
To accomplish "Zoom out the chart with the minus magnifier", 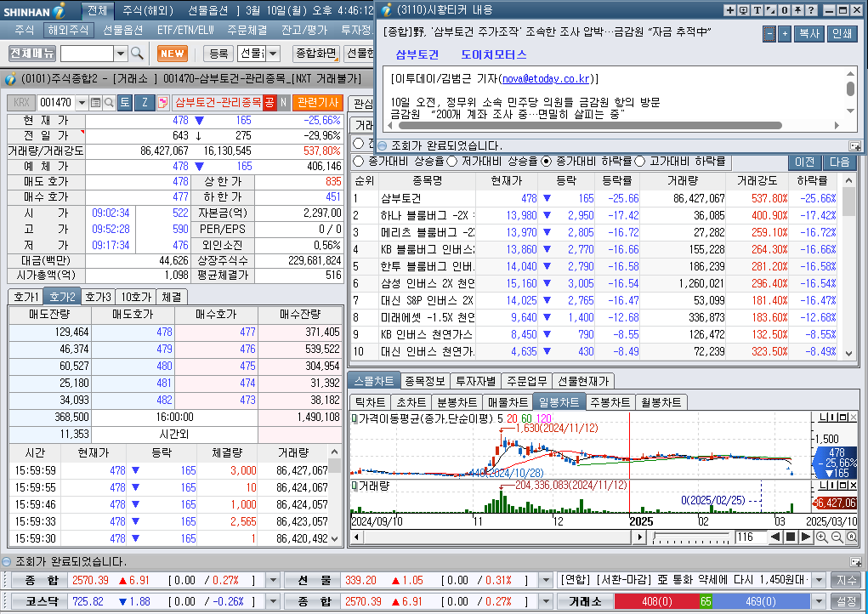I will [837, 537].
